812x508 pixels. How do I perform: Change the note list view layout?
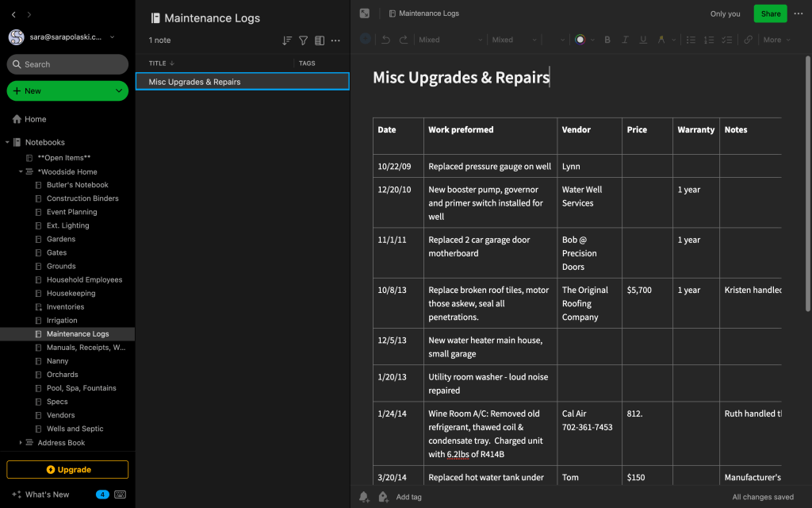point(320,40)
